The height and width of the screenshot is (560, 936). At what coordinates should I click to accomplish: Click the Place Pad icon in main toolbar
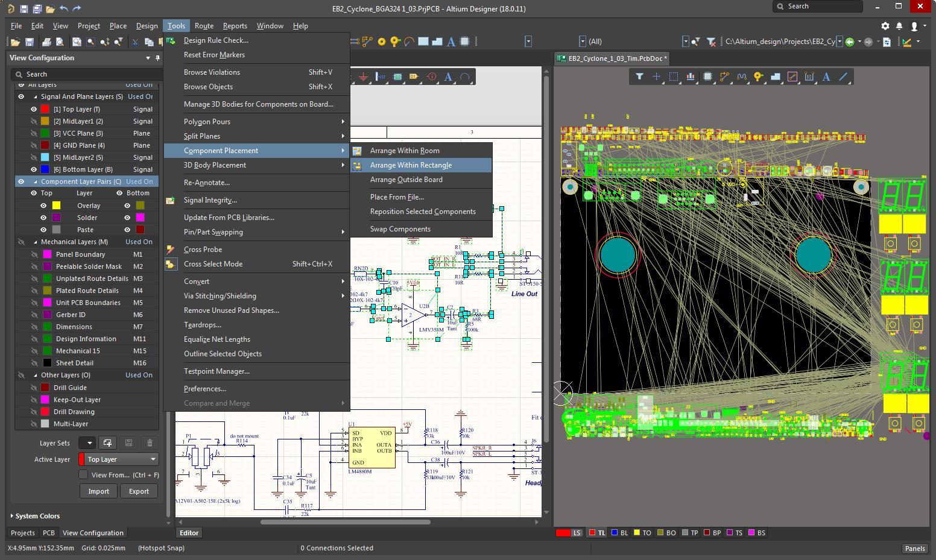[382, 42]
